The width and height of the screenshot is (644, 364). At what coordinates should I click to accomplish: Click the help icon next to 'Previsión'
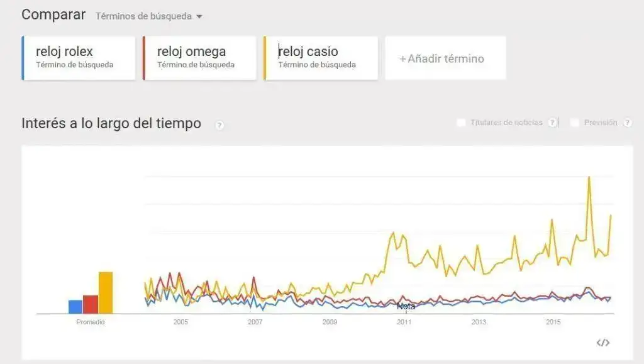[x=627, y=123]
